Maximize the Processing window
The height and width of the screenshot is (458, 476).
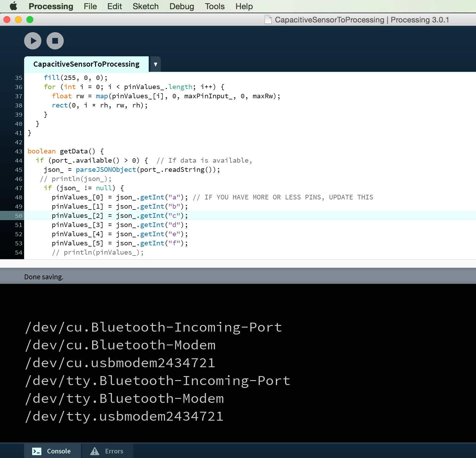(x=30, y=20)
